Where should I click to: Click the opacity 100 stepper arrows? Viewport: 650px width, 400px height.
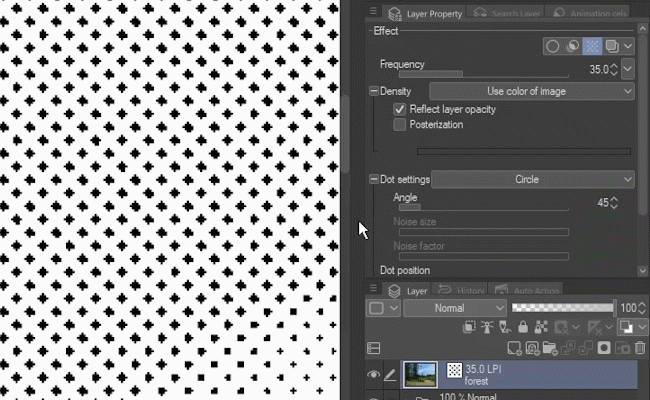pyautogui.click(x=642, y=308)
